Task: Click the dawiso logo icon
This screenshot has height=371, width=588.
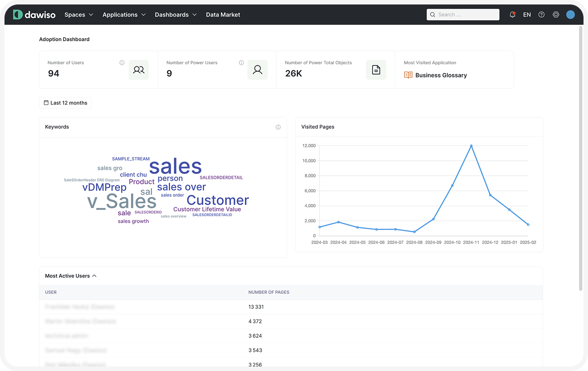Action: coord(17,14)
